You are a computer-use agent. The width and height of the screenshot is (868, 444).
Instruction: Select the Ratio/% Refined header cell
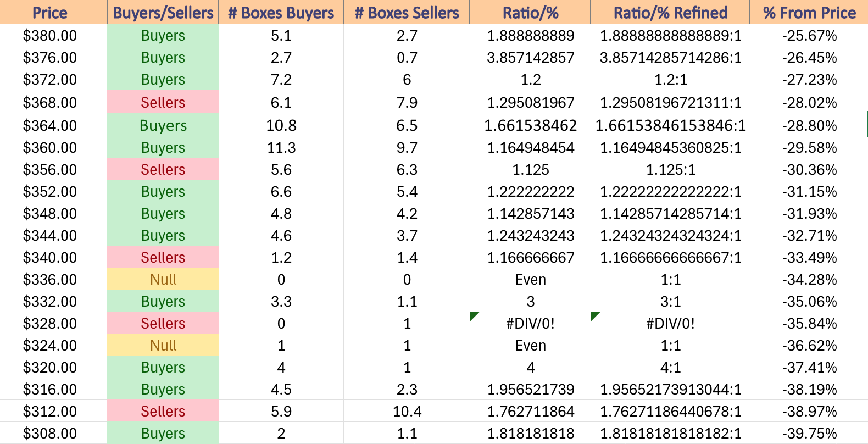(x=670, y=12)
